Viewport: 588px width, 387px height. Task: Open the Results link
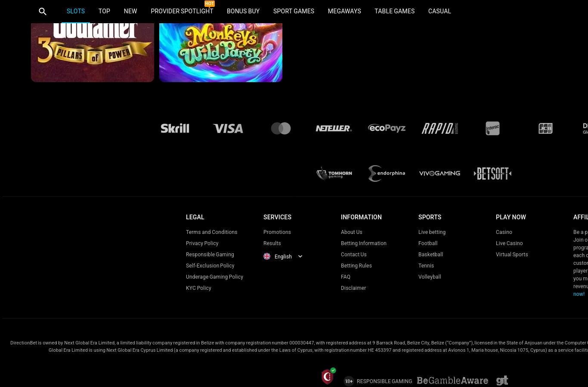[x=272, y=243]
